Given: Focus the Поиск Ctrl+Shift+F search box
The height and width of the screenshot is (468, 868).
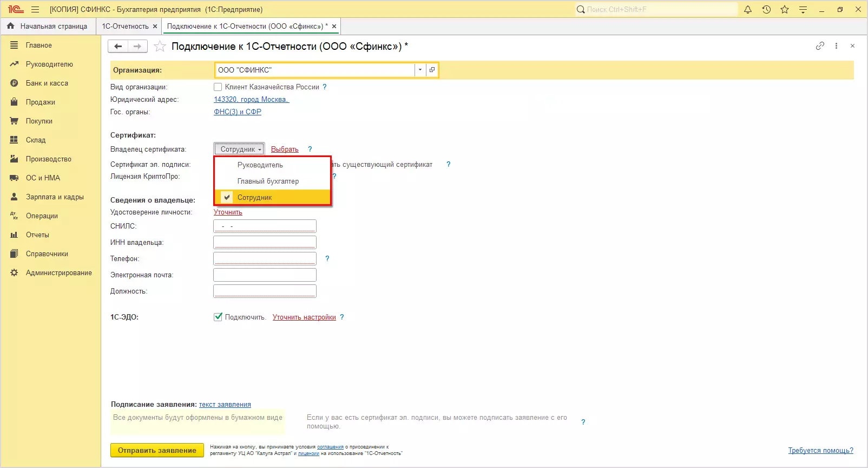Looking at the screenshot, I should (x=656, y=9).
